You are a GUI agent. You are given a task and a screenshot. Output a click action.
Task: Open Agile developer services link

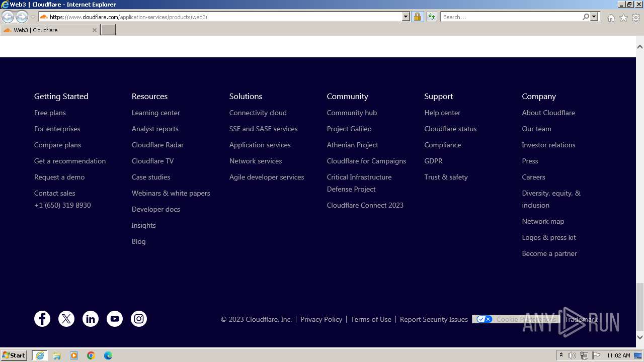[x=267, y=177]
